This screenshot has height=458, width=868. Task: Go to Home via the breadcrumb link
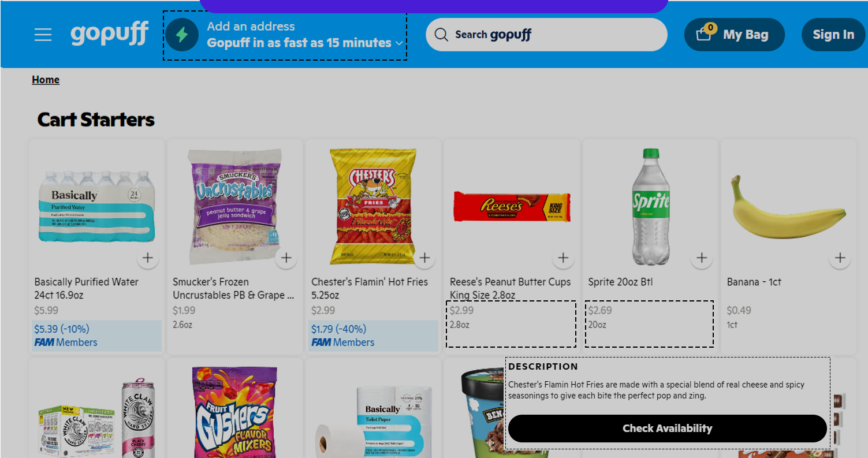[x=46, y=79]
